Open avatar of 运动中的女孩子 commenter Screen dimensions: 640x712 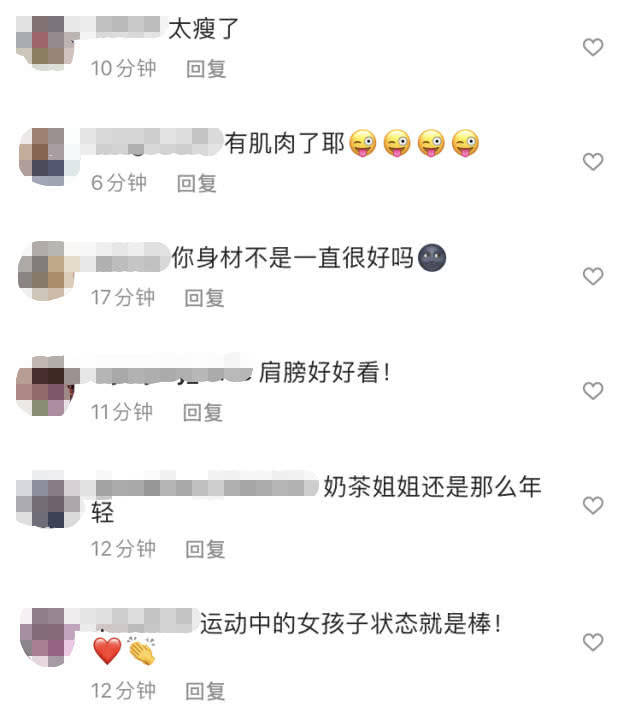[48, 638]
